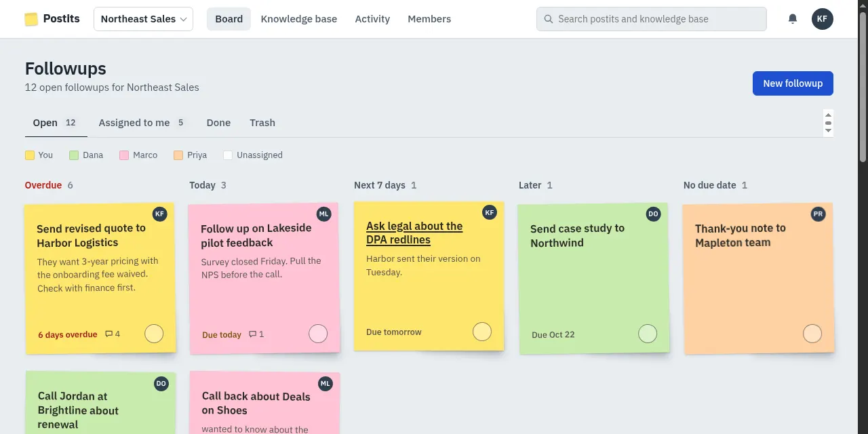This screenshot has height=434, width=868.
Task: Click the PR avatar on Mapleton card
Action: point(818,214)
